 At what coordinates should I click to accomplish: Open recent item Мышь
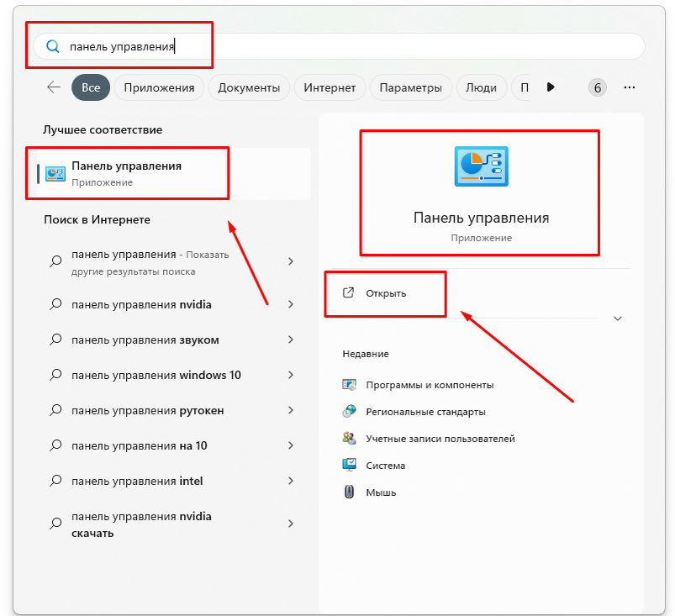[x=381, y=492]
